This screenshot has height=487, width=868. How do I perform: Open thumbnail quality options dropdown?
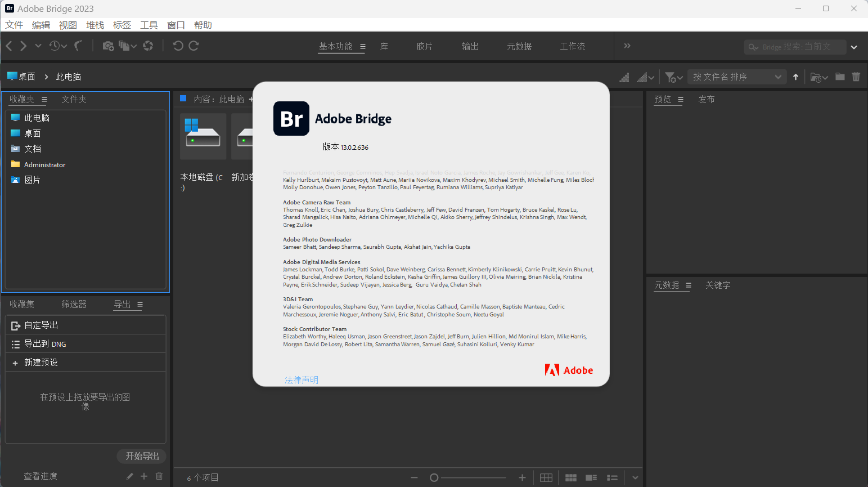[x=645, y=77]
